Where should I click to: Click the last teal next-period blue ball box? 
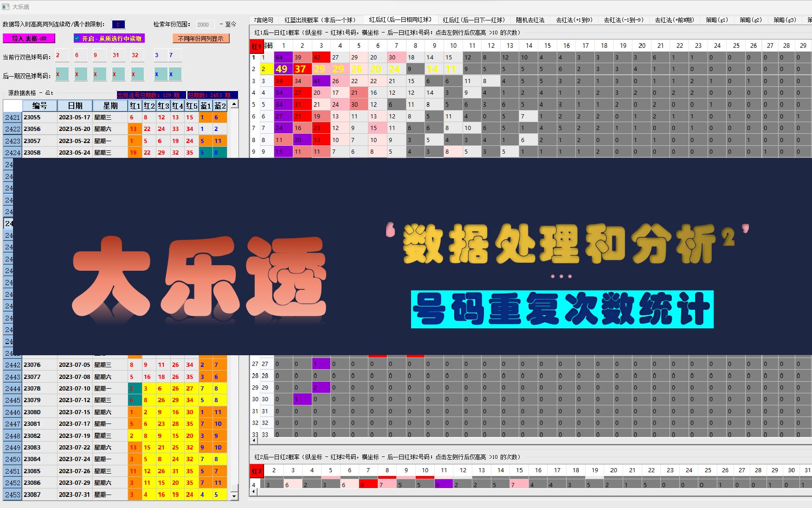tap(175, 74)
